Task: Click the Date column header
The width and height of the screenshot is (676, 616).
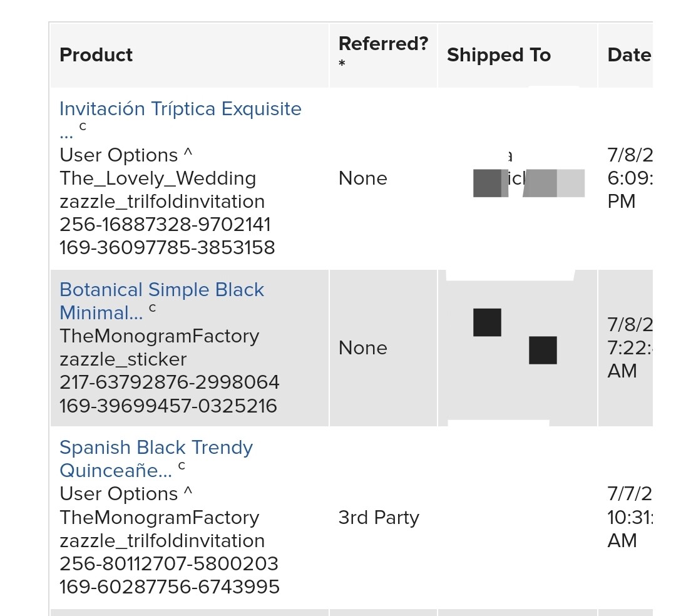Action: (630, 54)
